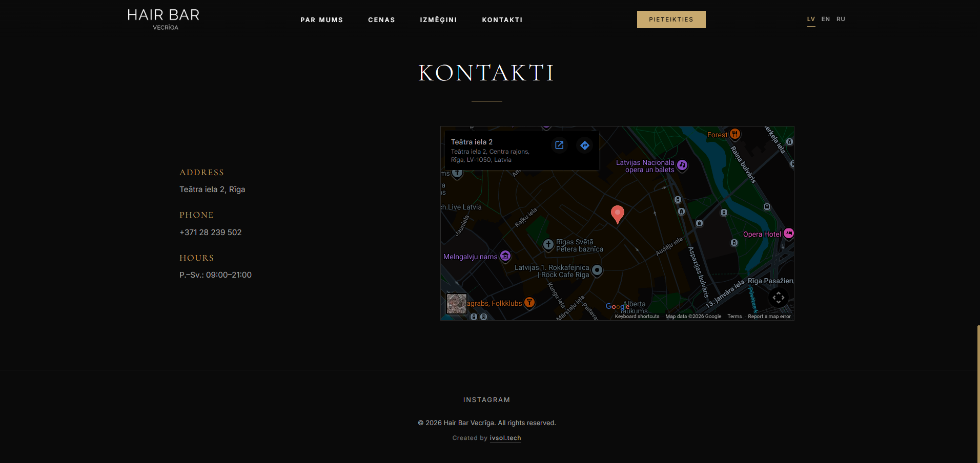The height and width of the screenshot is (463, 980).
Task: Open the Cenas menu item
Action: point(382,20)
